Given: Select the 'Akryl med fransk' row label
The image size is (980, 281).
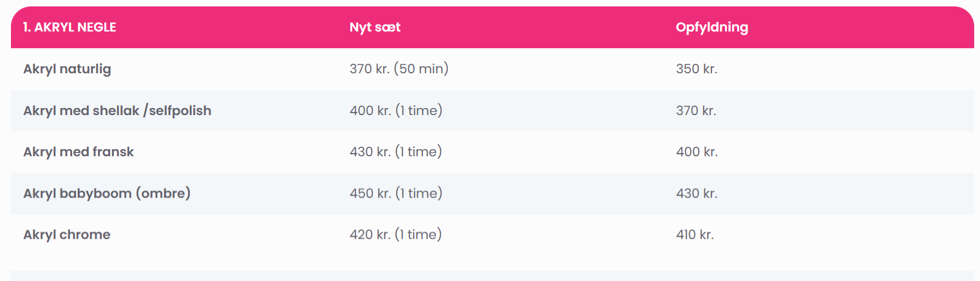Looking at the screenshot, I should 79,152.
